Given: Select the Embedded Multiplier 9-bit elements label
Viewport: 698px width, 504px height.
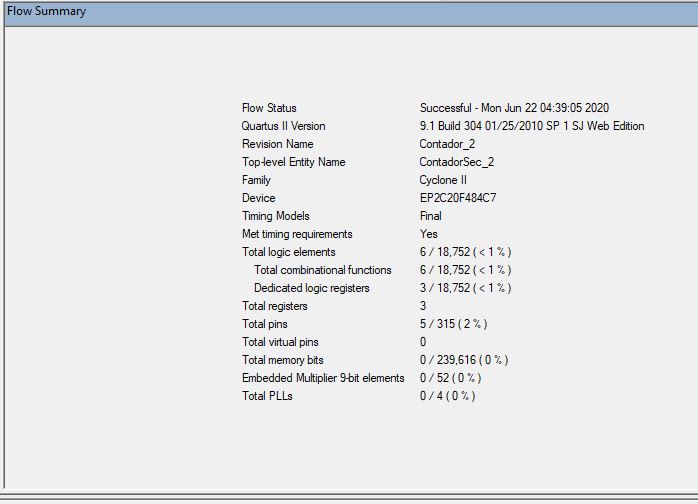Looking at the screenshot, I should [323, 378].
